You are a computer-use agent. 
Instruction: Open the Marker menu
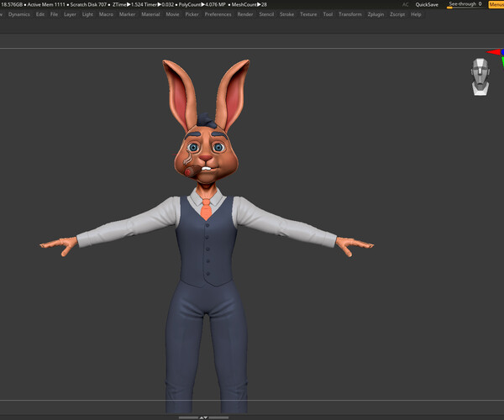(128, 14)
